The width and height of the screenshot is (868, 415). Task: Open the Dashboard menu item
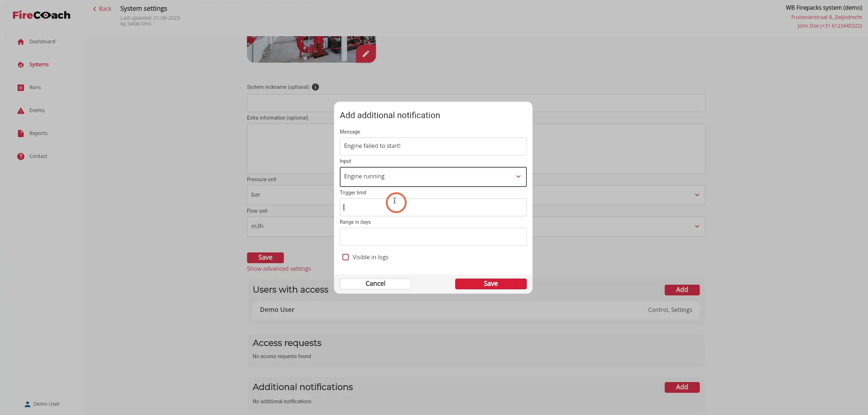pyautogui.click(x=42, y=42)
